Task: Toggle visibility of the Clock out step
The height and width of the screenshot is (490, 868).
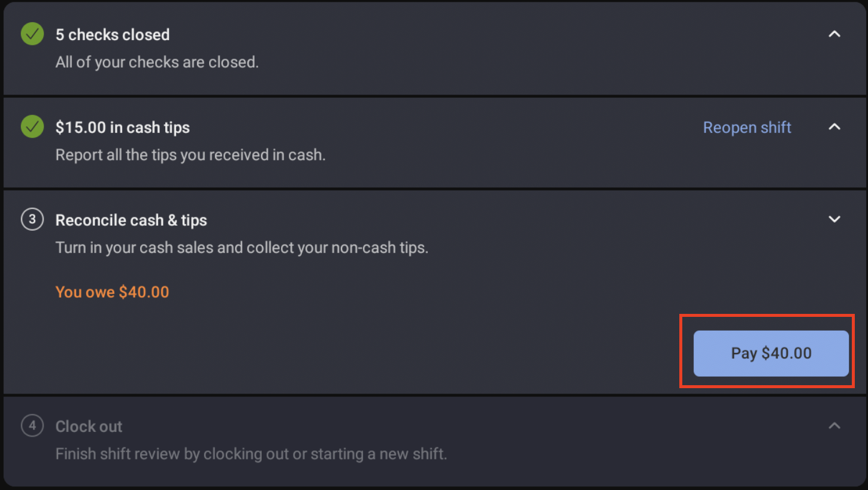Action: pyautogui.click(x=834, y=425)
